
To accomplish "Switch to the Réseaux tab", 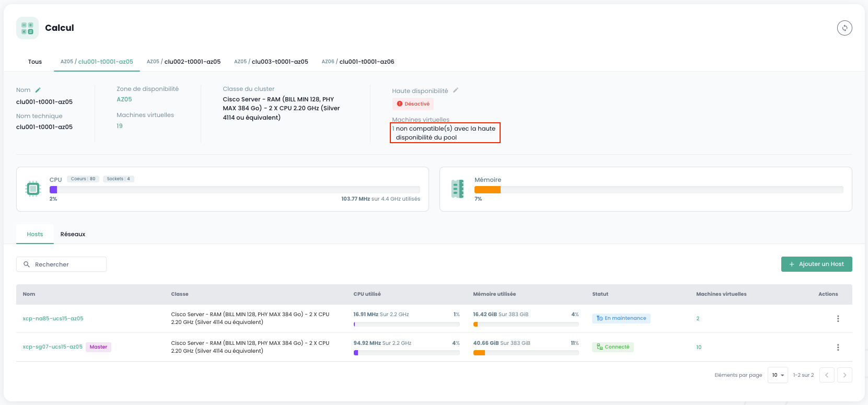I will pyautogui.click(x=73, y=234).
